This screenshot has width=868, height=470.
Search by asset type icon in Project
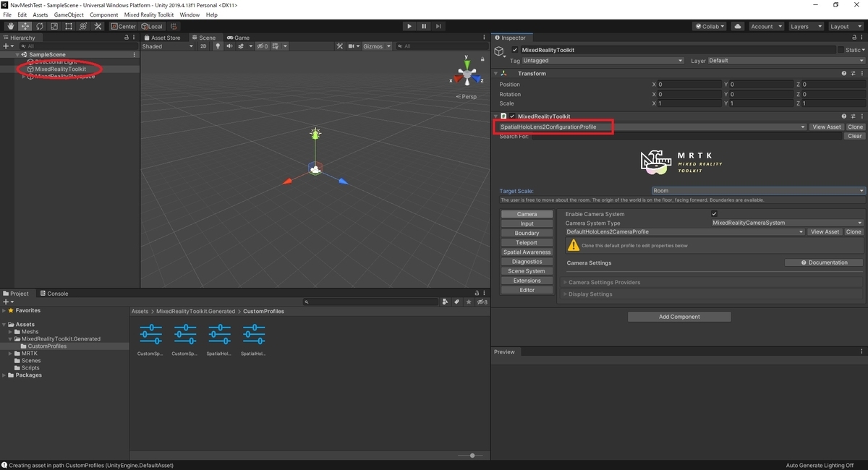(446, 302)
